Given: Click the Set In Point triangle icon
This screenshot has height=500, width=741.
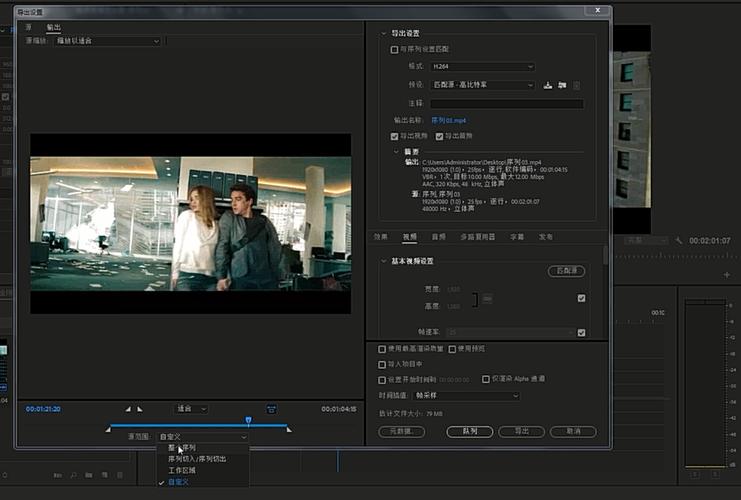Looking at the screenshot, I should (x=128, y=409).
